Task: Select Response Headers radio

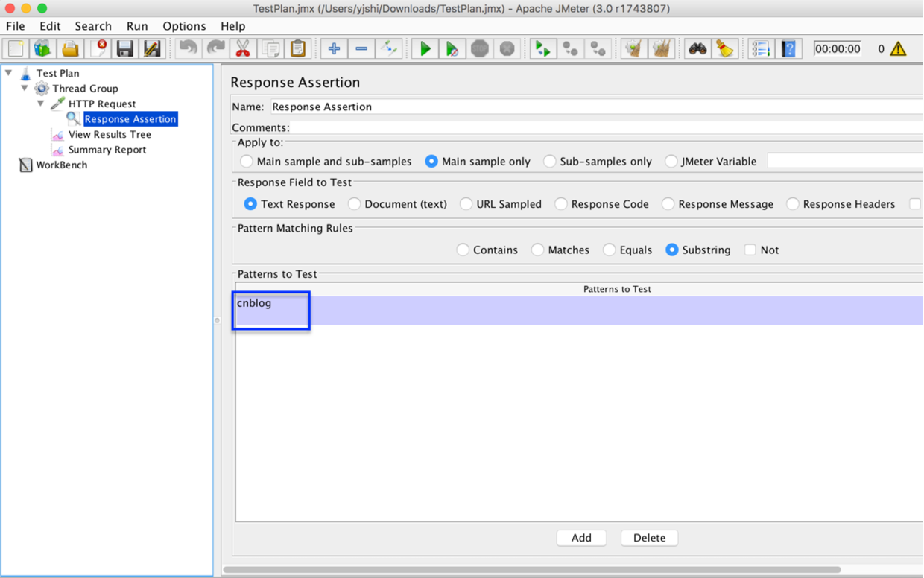Action: tap(793, 204)
